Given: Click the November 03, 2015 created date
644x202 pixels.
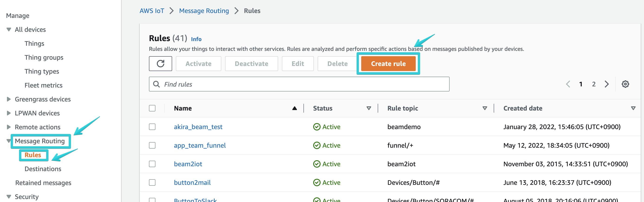Looking at the screenshot, I should pos(566,164).
